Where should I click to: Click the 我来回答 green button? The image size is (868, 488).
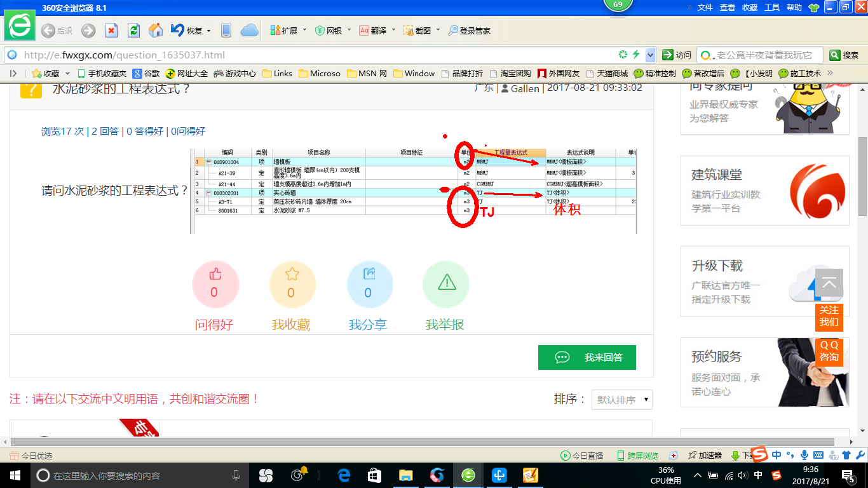[x=587, y=357]
